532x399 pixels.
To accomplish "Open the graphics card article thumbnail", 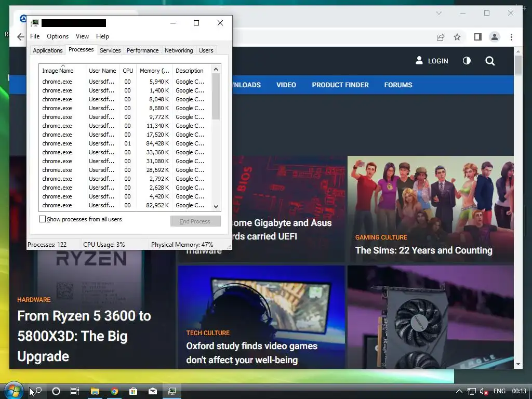I will point(430,317).
